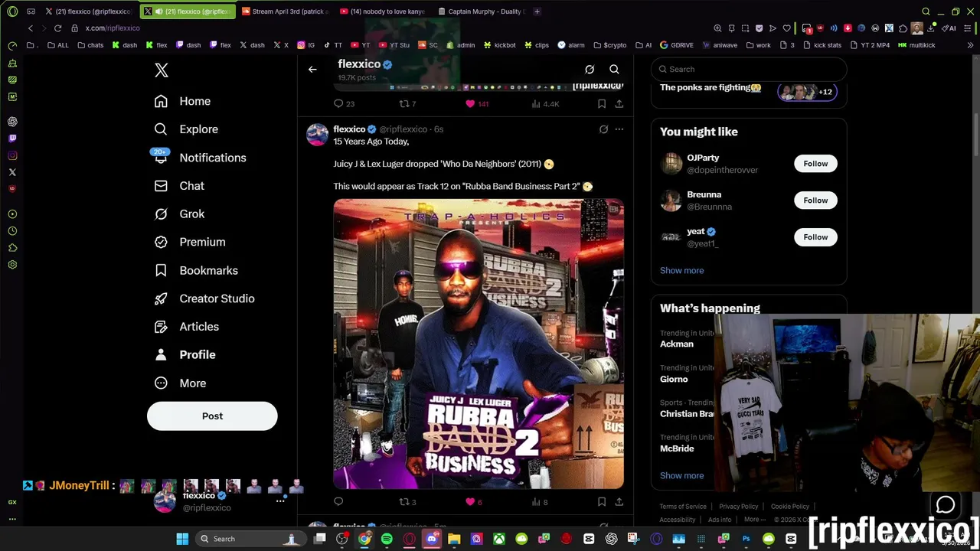This screenshot has width=980, height=551.
Task: Go back using profile header arrow
Action: (312, 70)
